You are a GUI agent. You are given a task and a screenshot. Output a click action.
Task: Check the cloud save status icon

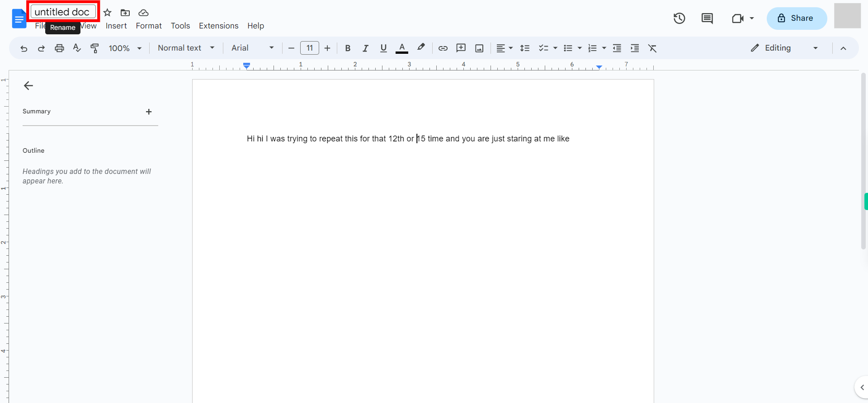pyautogui.click(x=143, y=13)
